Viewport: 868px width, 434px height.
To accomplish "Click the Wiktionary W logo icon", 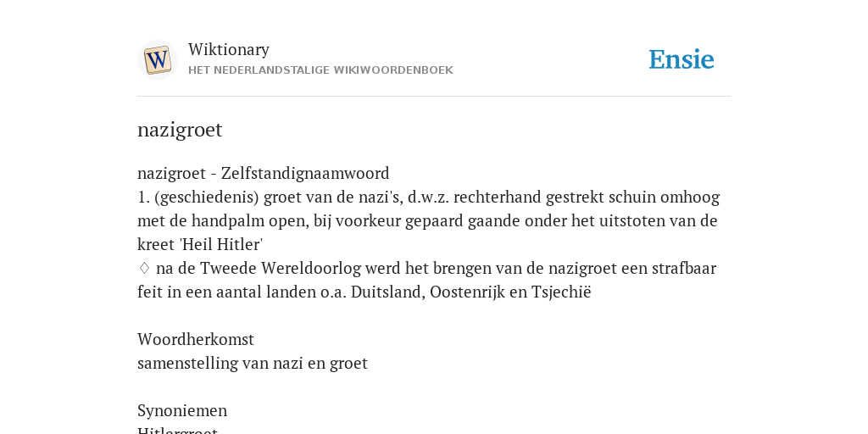I will pos(157,60).
